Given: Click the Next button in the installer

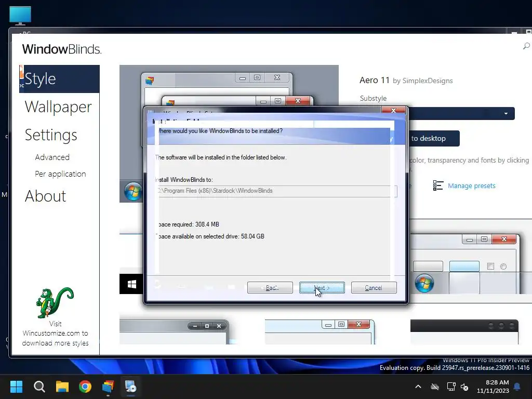Looking at the screenshot, I should point(322,288).
